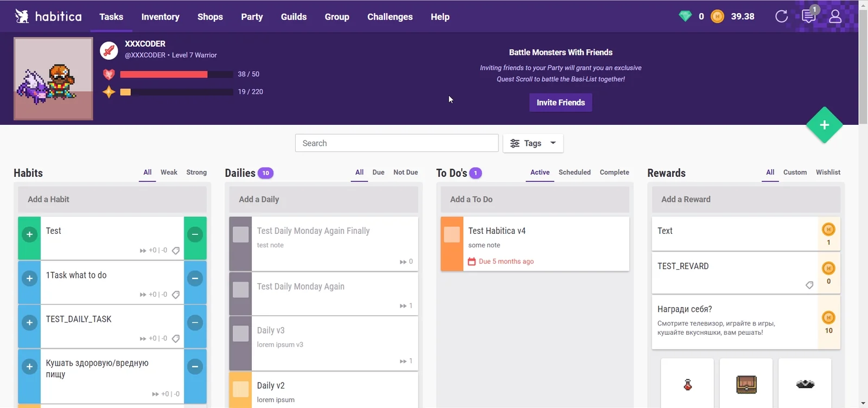Buy the Наградить себя reward for 10 gold
The width and height of the screenshot is (868, 408).
(x=828, y=322)
